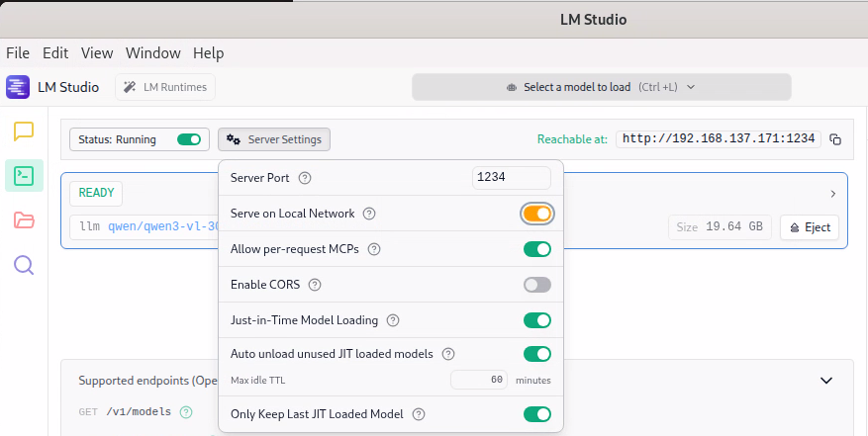
Task: Close the Server Settings button popup
Action: (274, 139)
